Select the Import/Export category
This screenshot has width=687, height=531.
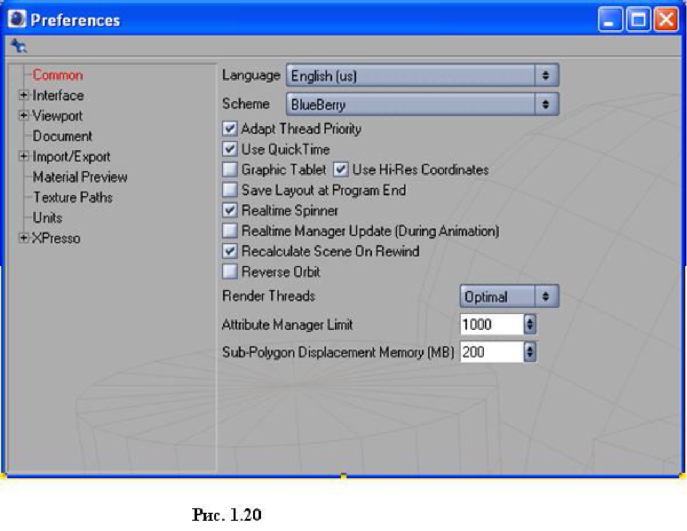[x=71, y=156]
